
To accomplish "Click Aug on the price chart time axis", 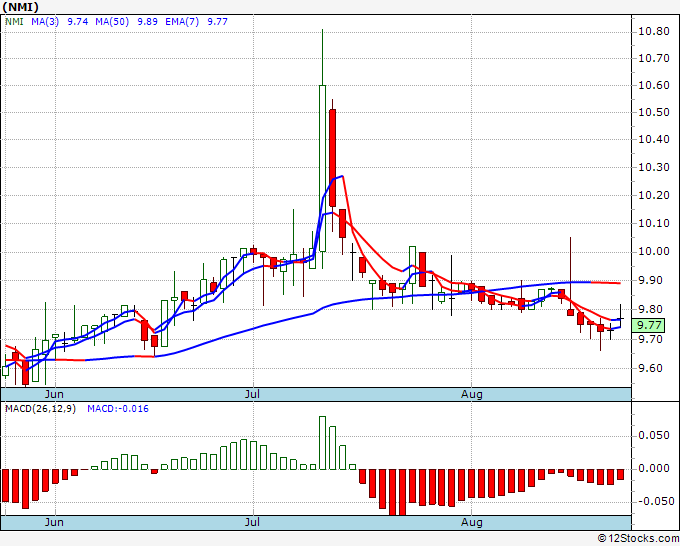I will coord(471,394).
